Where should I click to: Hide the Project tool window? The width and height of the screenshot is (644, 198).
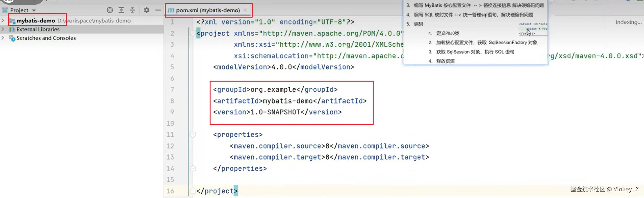click(158, 10)
